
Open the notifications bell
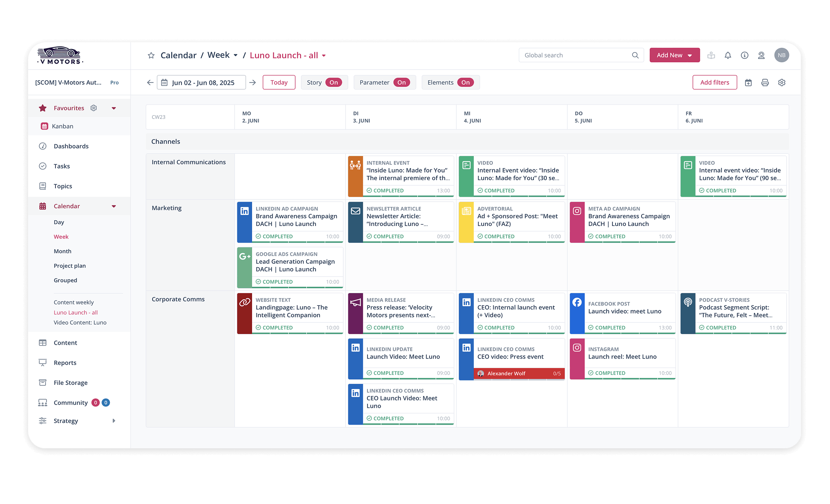coord(728,55)
